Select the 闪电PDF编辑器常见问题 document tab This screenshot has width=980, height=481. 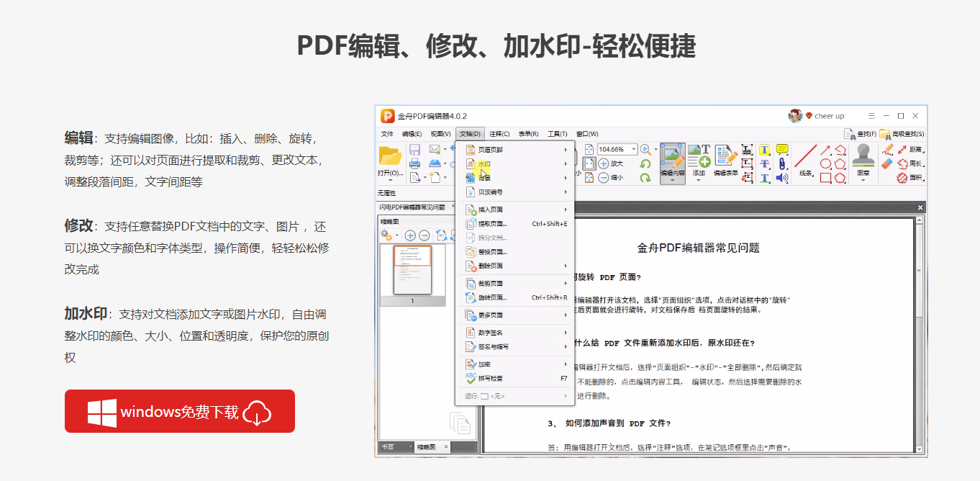point(413,207)
